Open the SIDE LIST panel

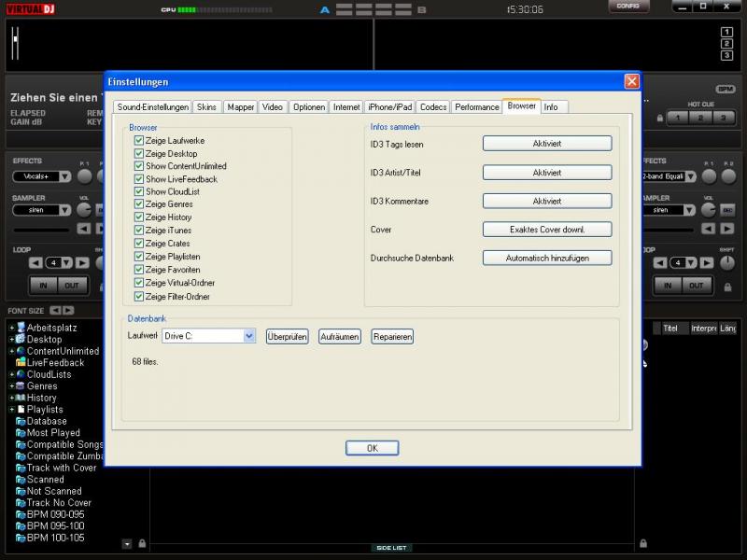391,548
